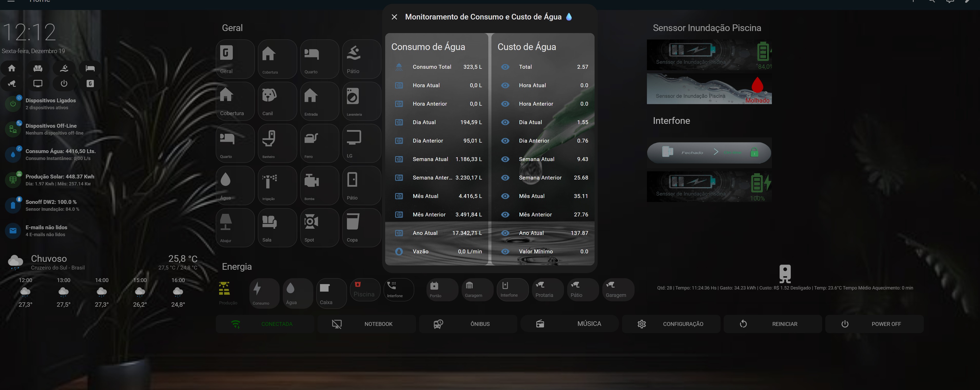
Task: Select the Bomba pump tile
Action: click(x=319, y=185)
